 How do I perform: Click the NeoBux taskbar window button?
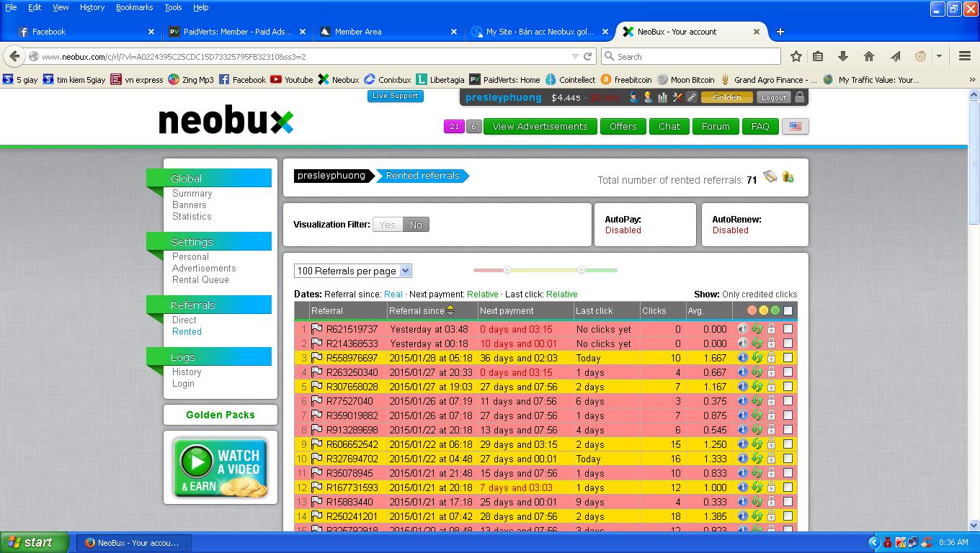133,542
